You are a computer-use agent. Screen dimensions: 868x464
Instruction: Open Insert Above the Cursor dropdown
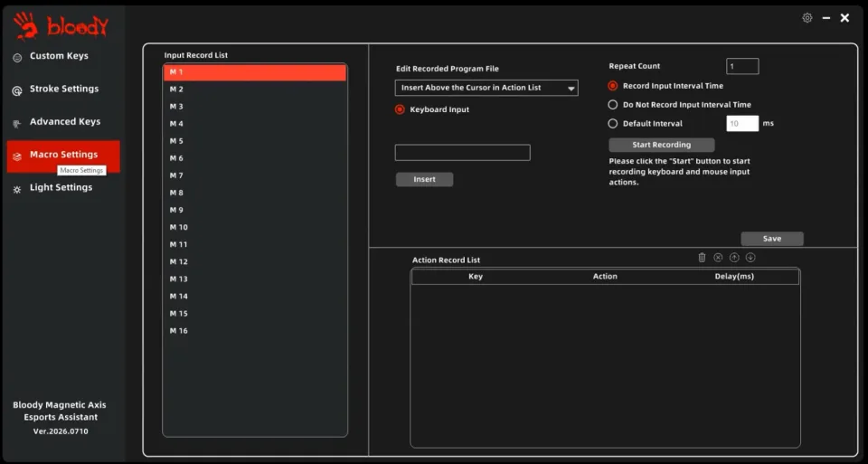click(x=486, y=88)
